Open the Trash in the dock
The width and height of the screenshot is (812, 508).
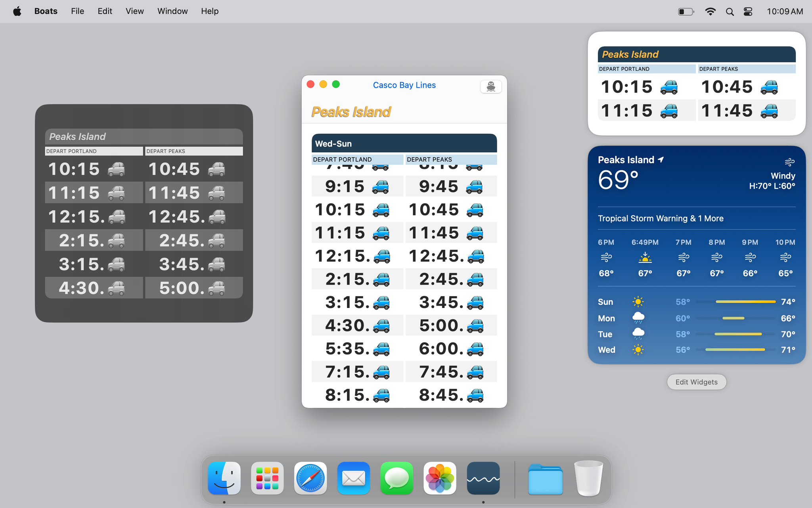[588, 478]
